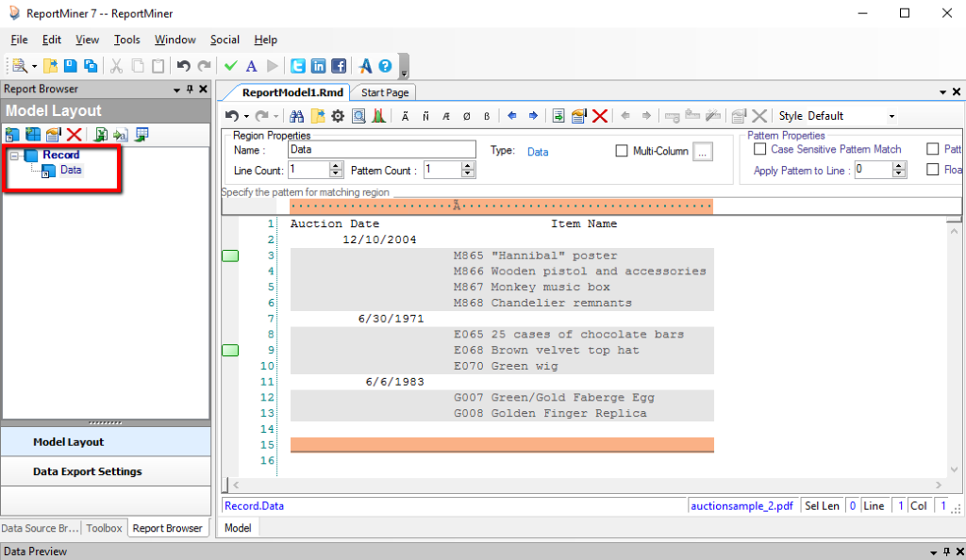Click the blue help question mark icon
This screenshot has width=966, height=560.
click(x=385, y=66)
